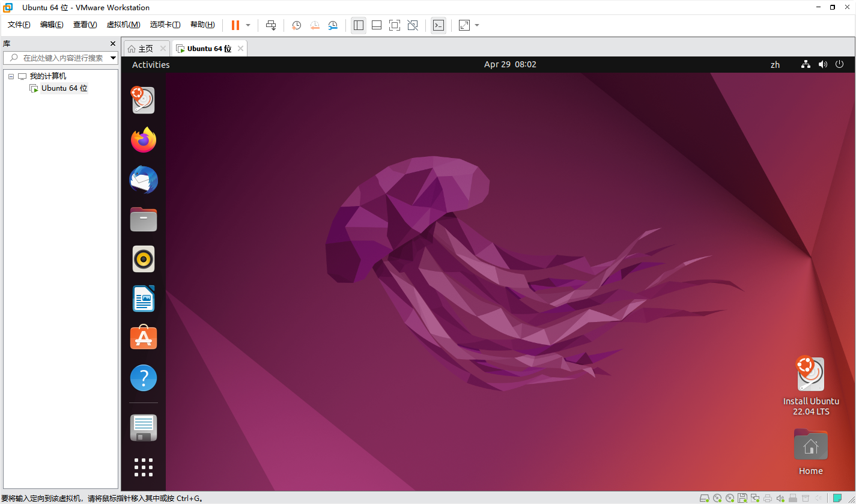Open the 查看(V) menu
Image resolution: width=856 pixels, height=504 pixels.
[x=85, y=25]
